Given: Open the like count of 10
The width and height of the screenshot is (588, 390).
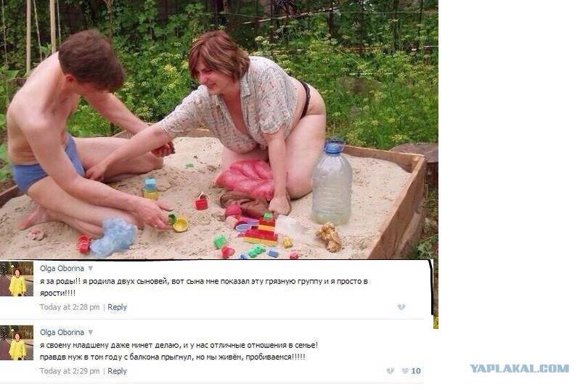Looking at the screenshot, I should [416, 371].
